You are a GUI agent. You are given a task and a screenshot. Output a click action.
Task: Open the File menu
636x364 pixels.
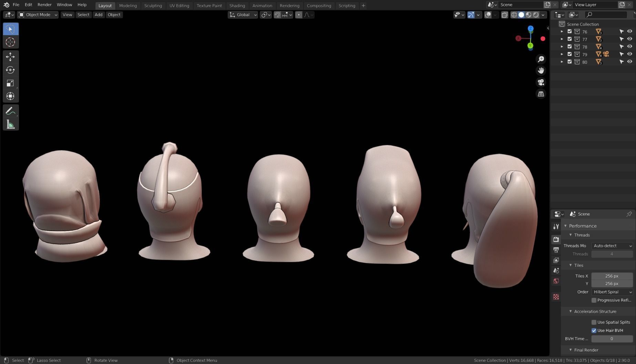pos(16,5)
